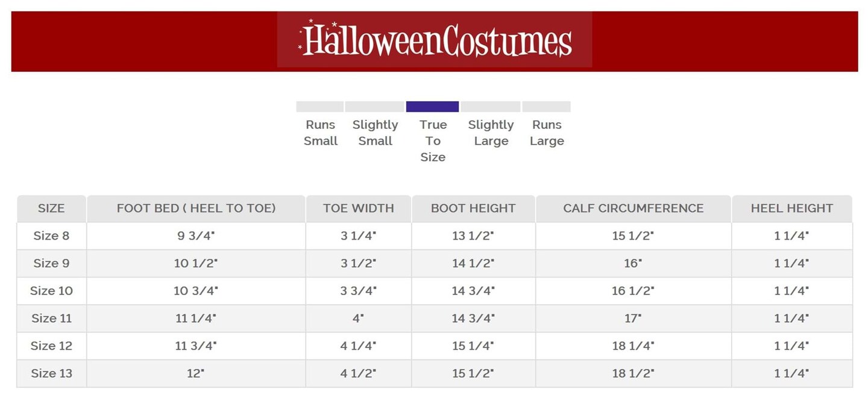Click the highlighted True To Size bar
The image size is (868, 404).
click(x=432, y=107)
